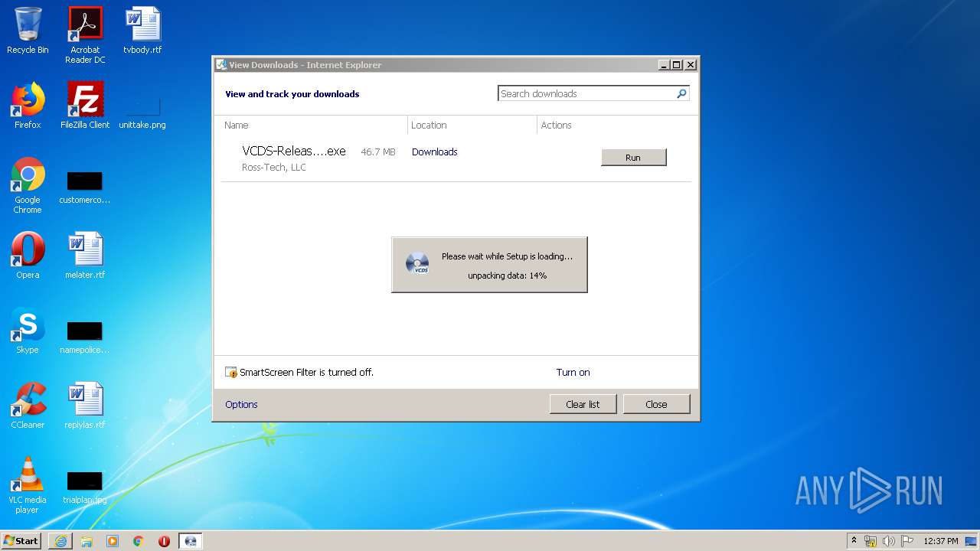Screen dimensions: 980x551
Task: Open download Options link
Action: 241,404
